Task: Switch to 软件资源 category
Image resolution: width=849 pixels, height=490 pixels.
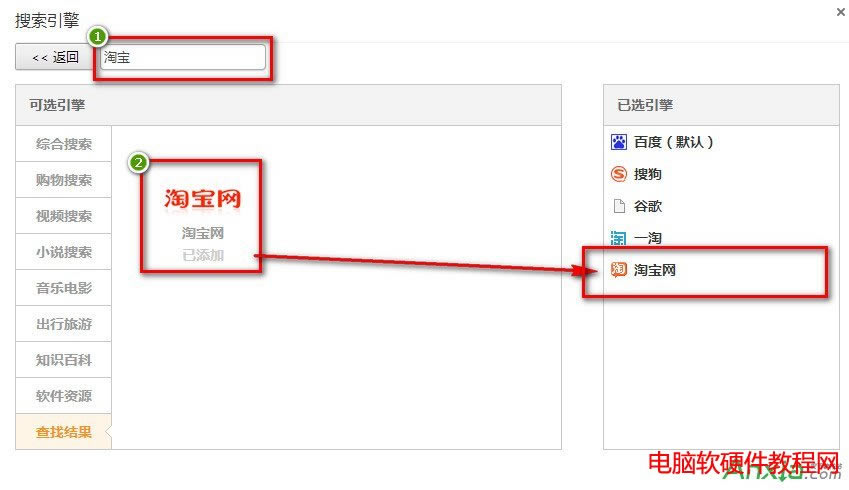Action: click(63, 396)
